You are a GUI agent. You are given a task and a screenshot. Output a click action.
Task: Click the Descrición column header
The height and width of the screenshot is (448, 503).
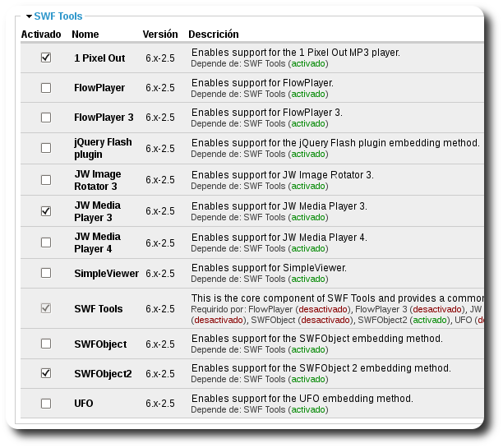click(214, 35)
